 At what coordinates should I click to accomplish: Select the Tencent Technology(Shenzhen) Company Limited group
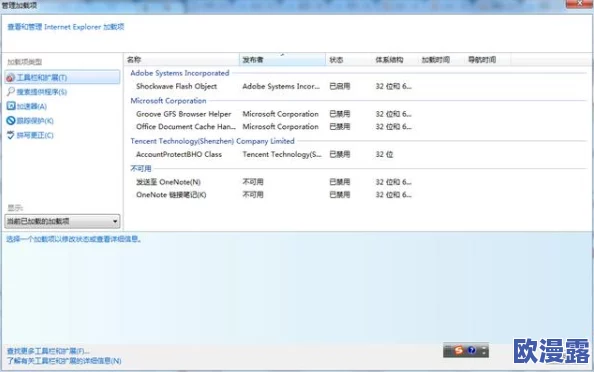(212, 141)
